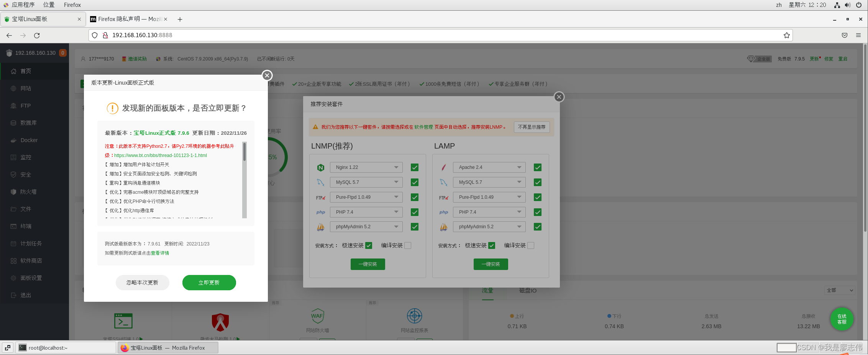Click LAMP 一键安装 button
868x355 pixels.
point(491,264)
